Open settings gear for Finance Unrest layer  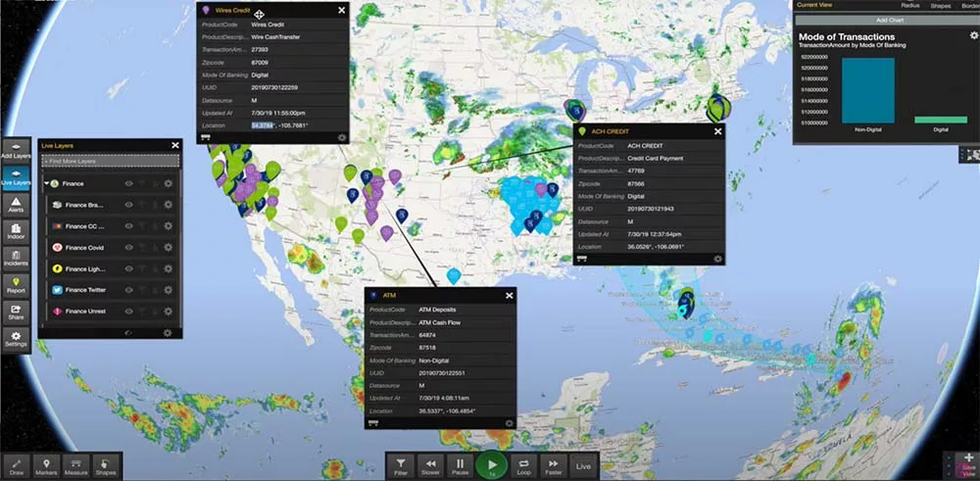[169, 312]
